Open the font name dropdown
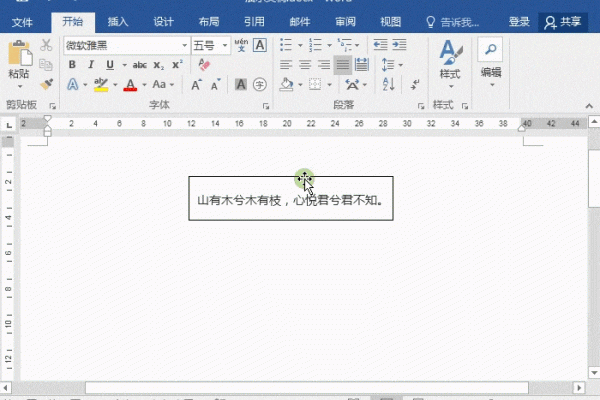 pos(185,46)
